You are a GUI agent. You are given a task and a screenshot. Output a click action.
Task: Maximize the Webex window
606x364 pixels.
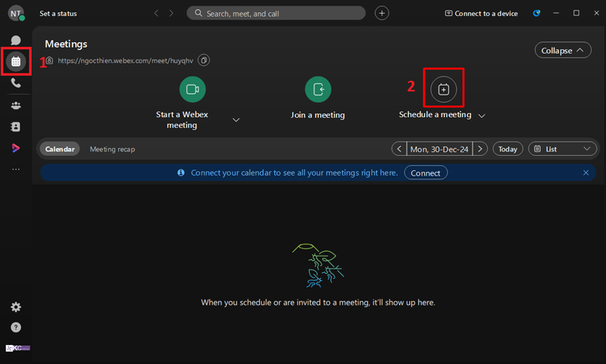(576, 13)
